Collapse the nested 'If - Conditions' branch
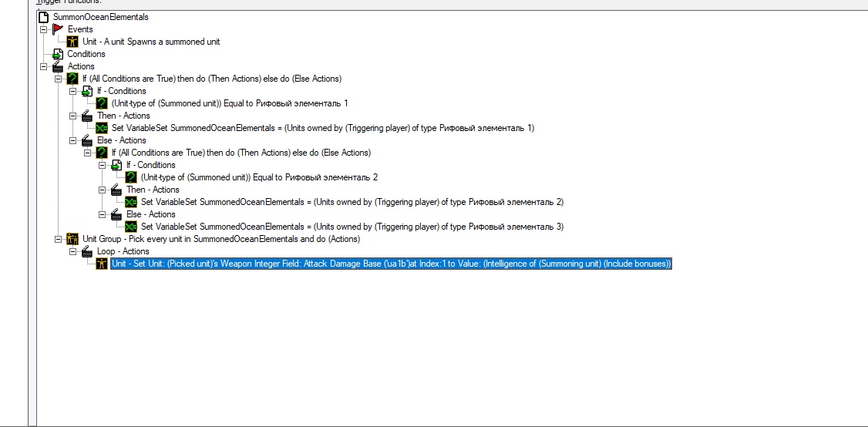 tap(102, 165)
